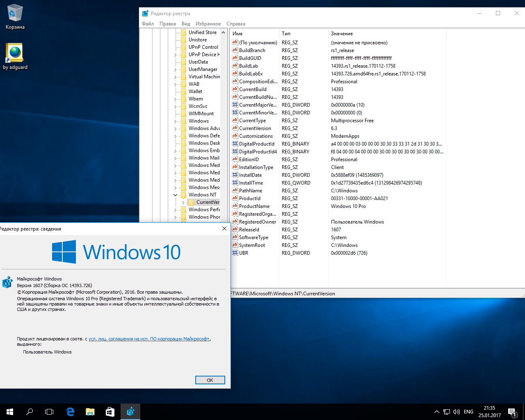Open File Explorer from the taskbar
Image resolution: width=525 pixels, height=420 pixels.
(90, 412)
